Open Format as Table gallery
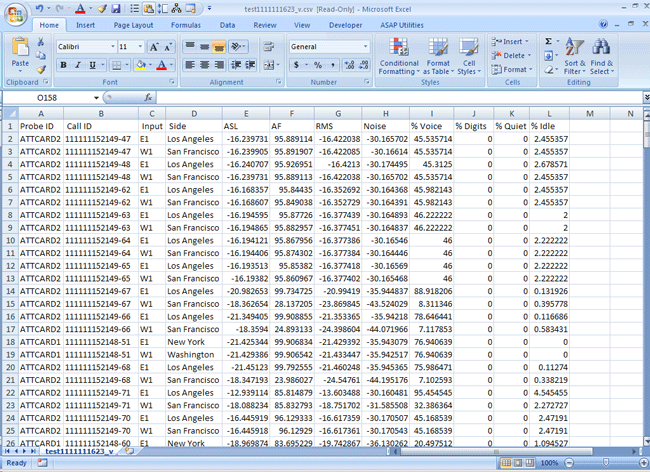This screenshot has width=650, height=472. [438, 56]
